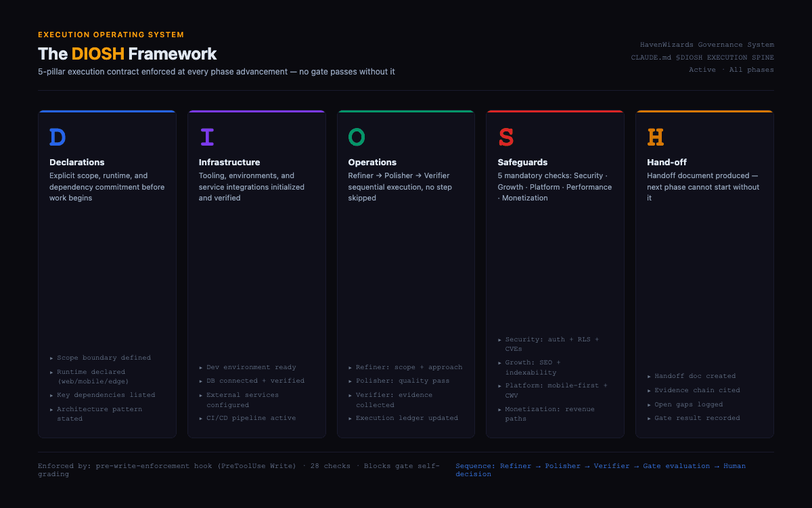812x508 pixels.
Task: Click the Infrastructure description paragraph
Action: coord(252,187)
